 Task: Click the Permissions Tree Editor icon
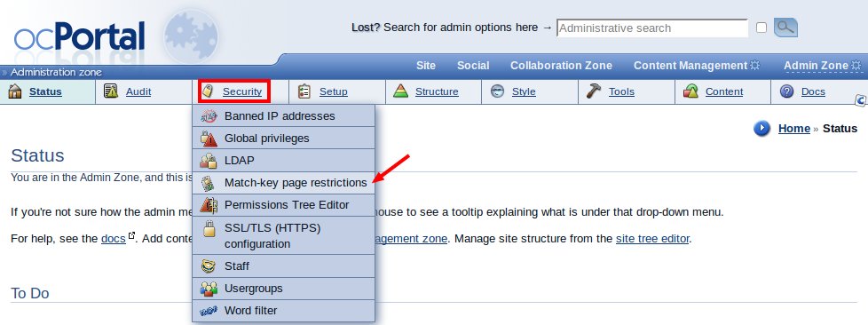[x=209, y=205]
